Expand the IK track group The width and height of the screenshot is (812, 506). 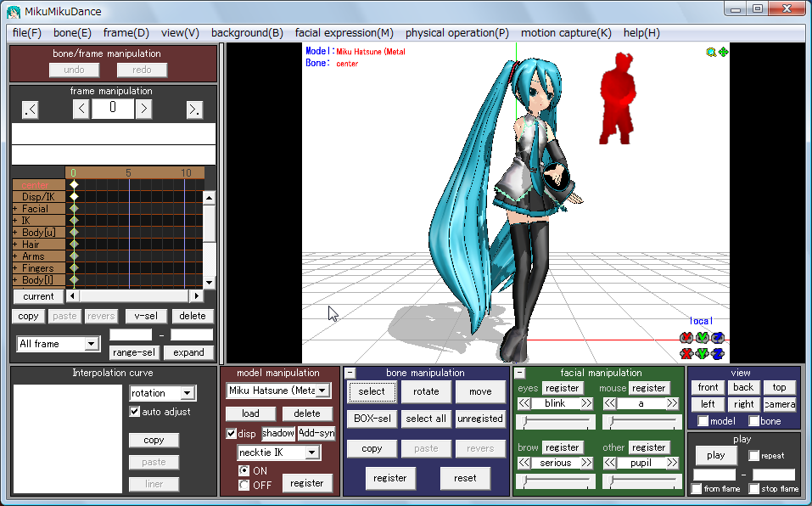pos(15,221)
